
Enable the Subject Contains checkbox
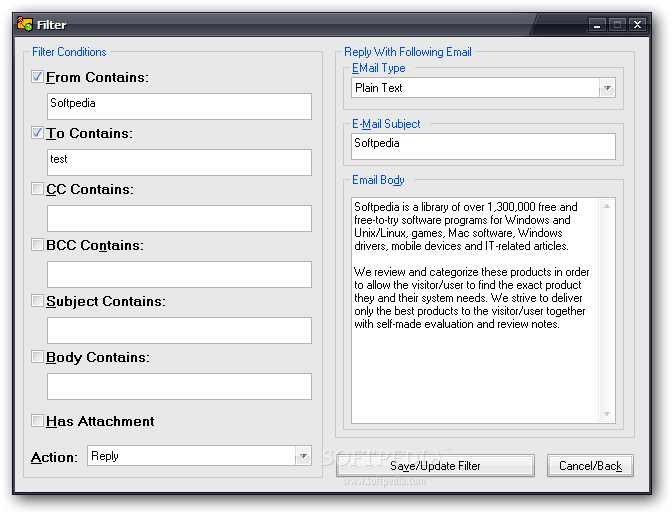click(x=37, y=301)
